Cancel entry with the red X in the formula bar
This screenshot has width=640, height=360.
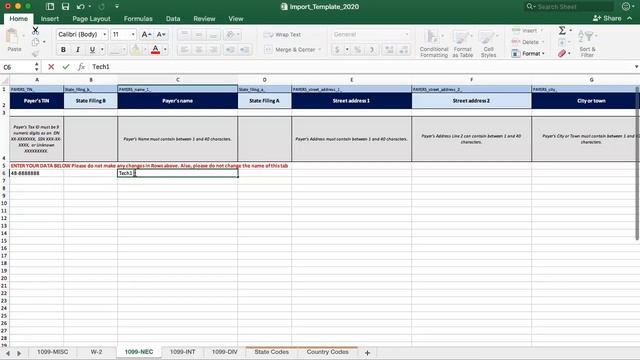click(51, 67)
